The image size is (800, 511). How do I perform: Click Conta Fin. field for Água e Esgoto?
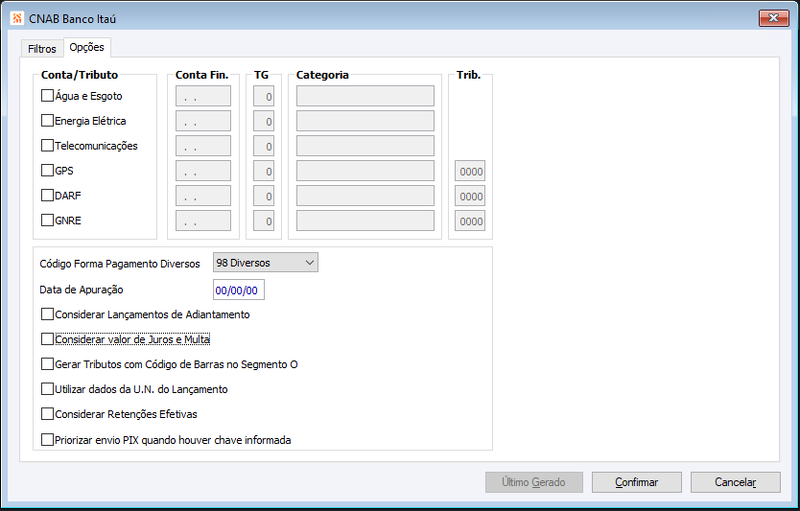click(203, 96)
